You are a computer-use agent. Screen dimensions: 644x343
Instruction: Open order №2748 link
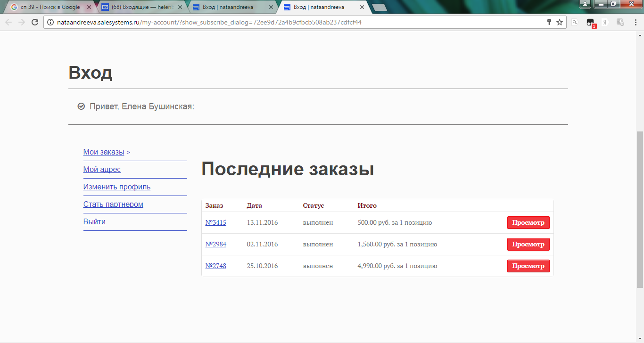pos(215,266)
